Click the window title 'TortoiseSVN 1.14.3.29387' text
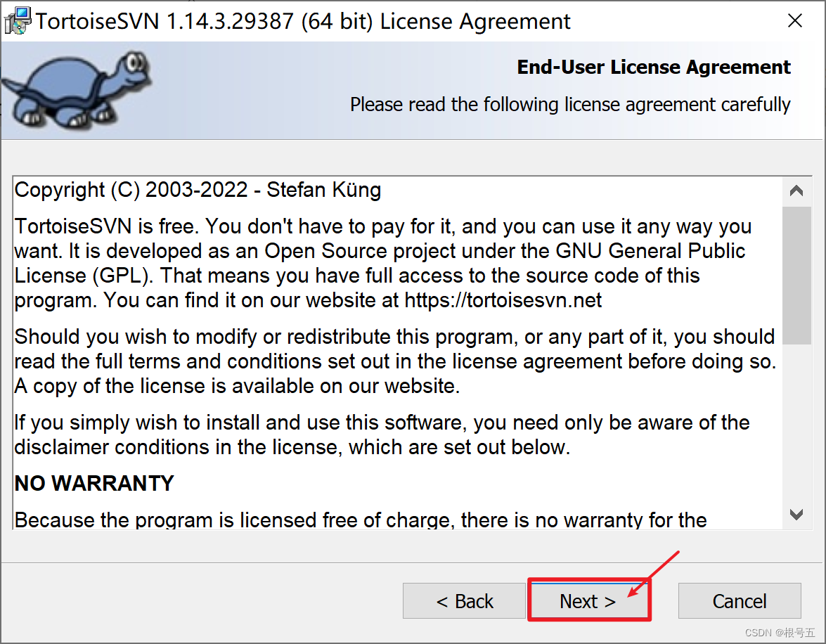 click(303, 22)
